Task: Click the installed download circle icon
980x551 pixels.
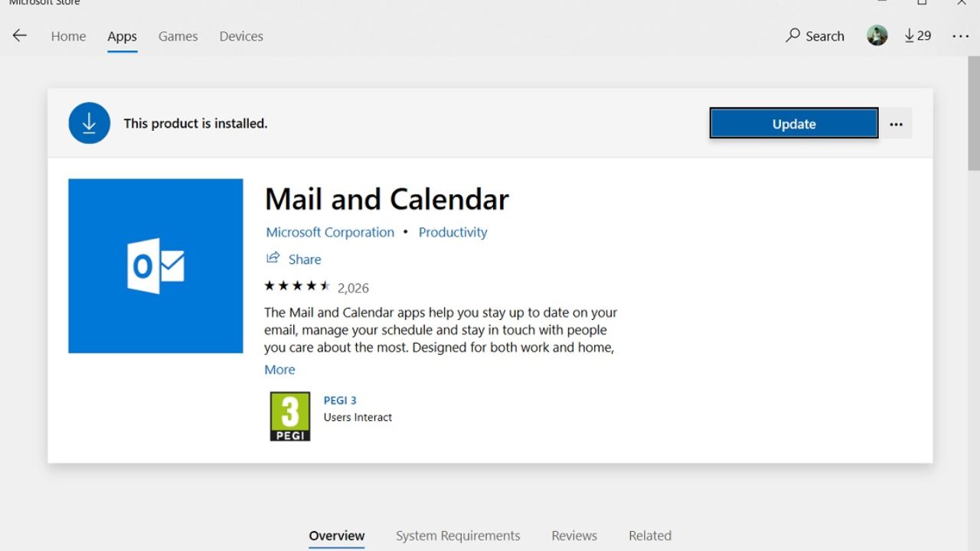Action: coord(89,123)
